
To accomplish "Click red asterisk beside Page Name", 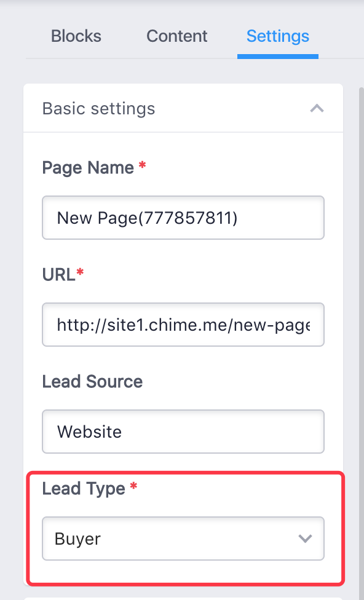I will coord(142,166).
